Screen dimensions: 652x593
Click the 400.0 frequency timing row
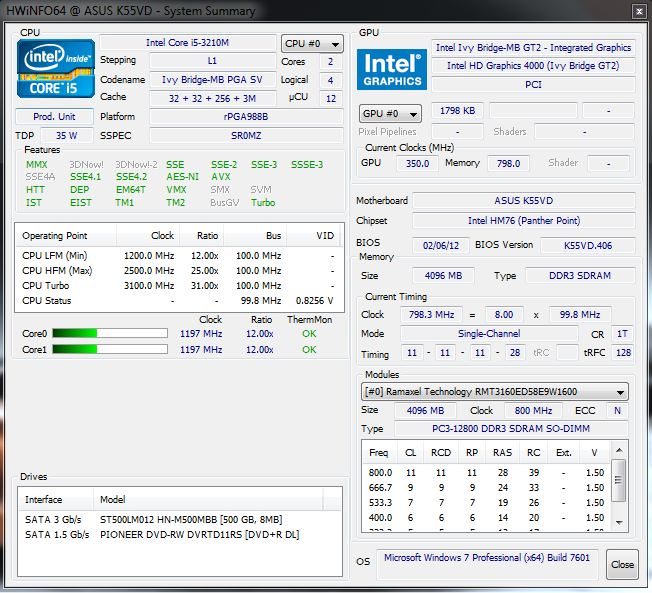pos(487,518)
